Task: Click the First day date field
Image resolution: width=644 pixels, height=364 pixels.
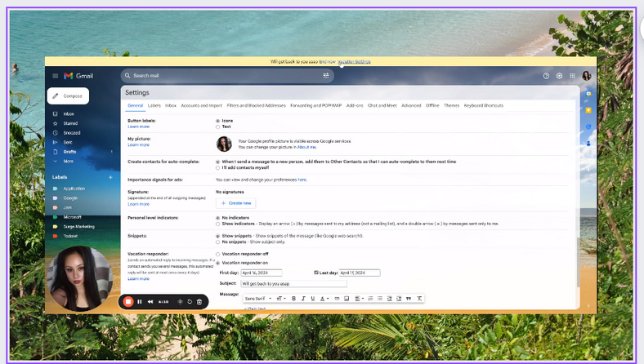Action: (262, 273)
